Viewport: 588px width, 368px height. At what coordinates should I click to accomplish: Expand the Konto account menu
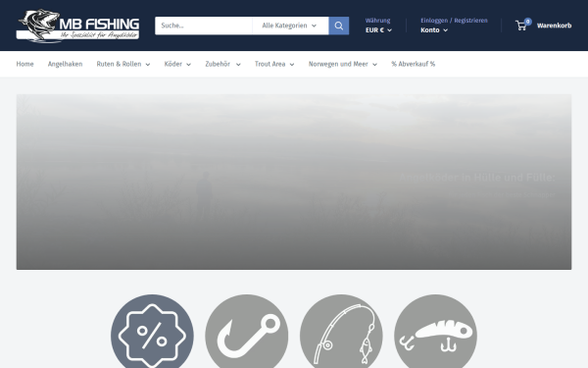pyautogui.click(x=434, y=30)
